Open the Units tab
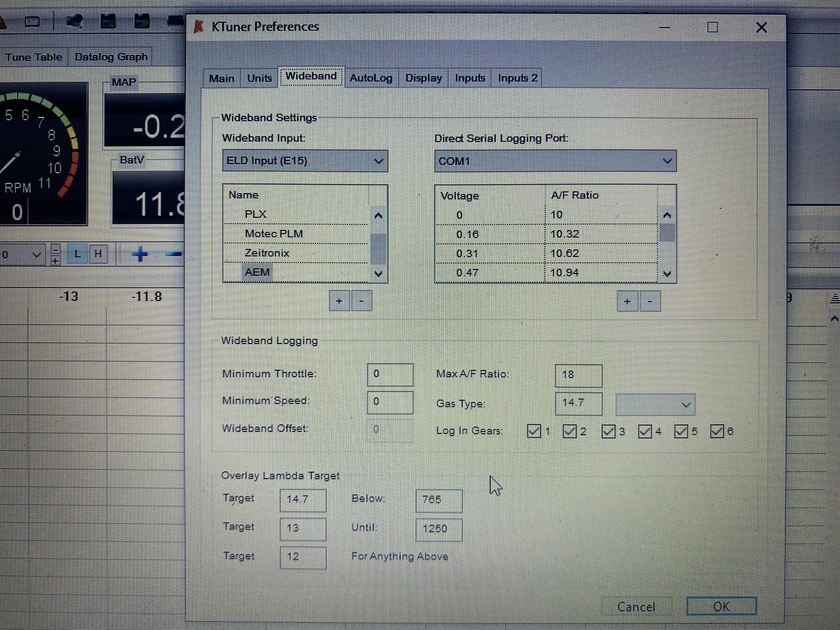The width and height of the screenshot is (840, 630). 259,78
